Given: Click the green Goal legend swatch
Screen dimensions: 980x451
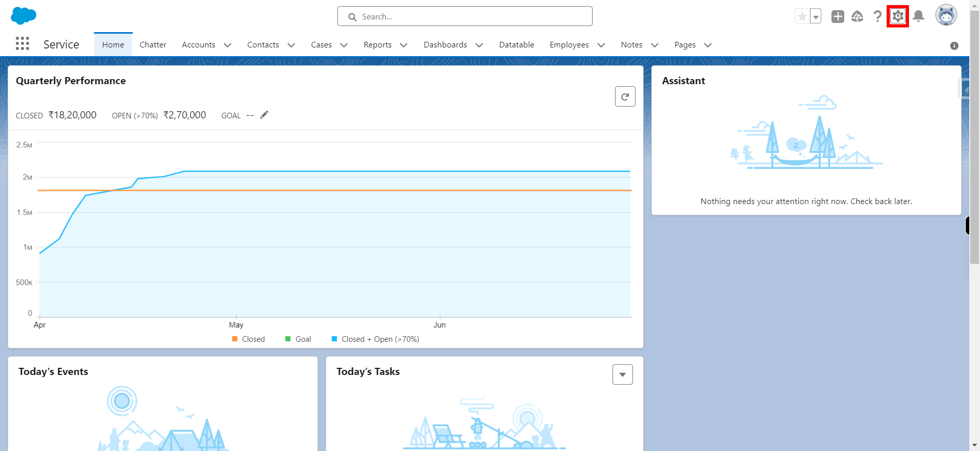Looking at the screenshot, I should (288, 339).
